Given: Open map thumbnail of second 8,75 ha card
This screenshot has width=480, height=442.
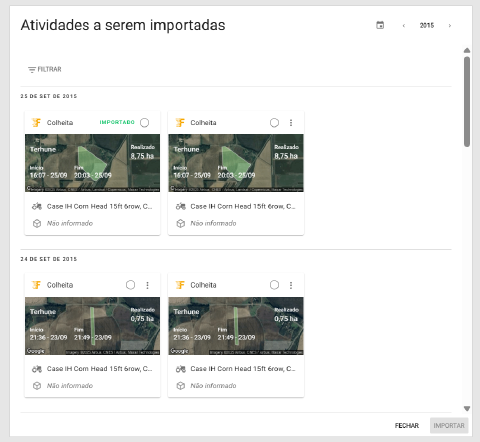Looking at the screenshot, I should (236, 163).
